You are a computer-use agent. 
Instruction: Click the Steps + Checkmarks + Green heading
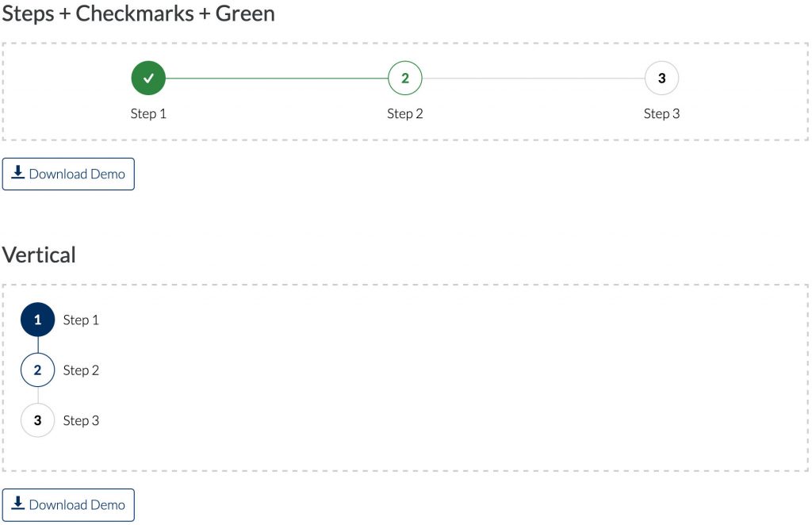pyautogui.click(x=139, y=13)
